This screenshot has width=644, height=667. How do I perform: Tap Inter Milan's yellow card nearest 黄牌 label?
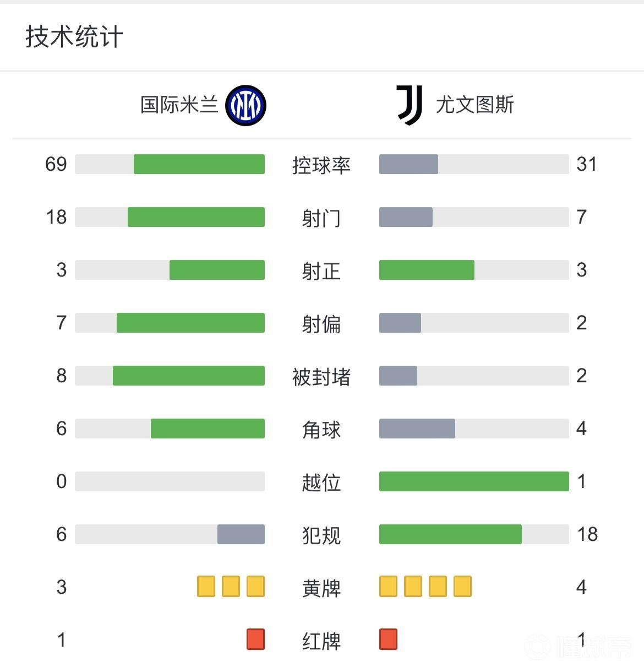[255, 587]
